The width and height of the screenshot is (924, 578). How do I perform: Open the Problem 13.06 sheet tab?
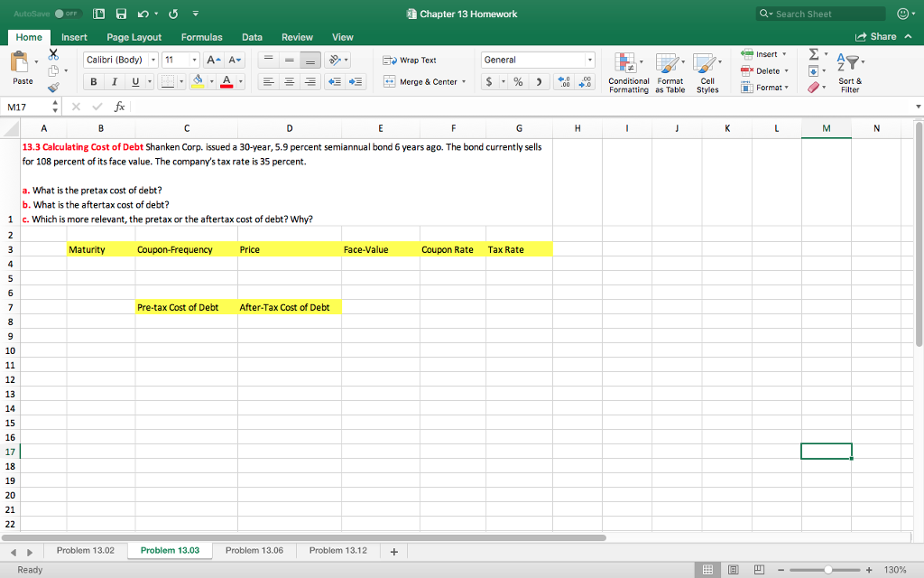254,550
